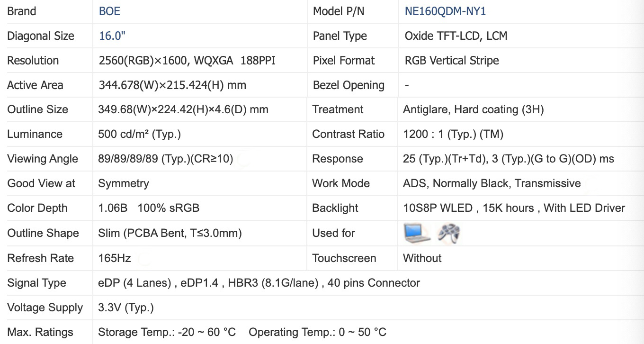Click the 'Signal Type' label
The width and height of the screenshot is (644, 344).
[x=36, y=283]
